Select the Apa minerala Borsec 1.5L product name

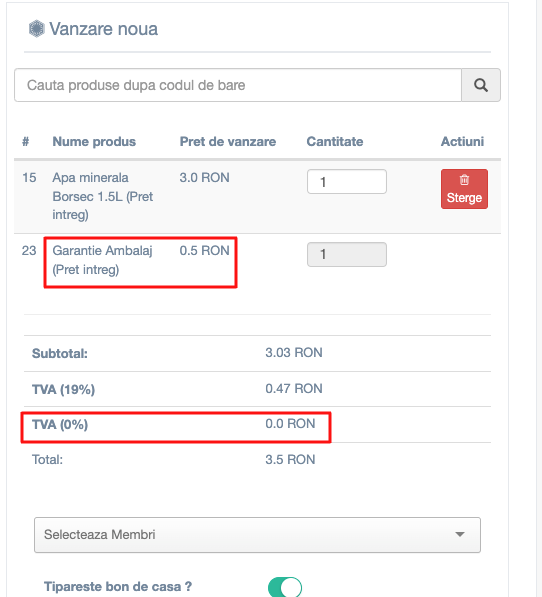(103, 196)
